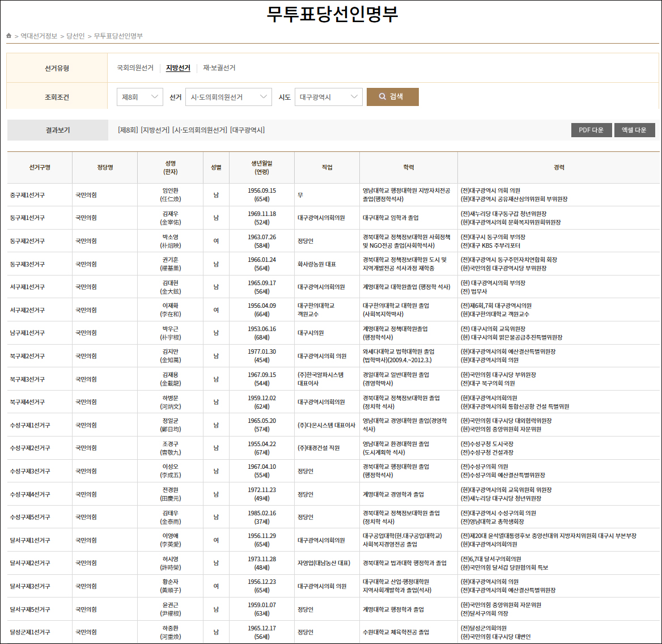The height and width of the screenshot is (644, 662).
Task: Expand the 시·도의회의원선거 election type dropdown
Action: click(228, 97)
